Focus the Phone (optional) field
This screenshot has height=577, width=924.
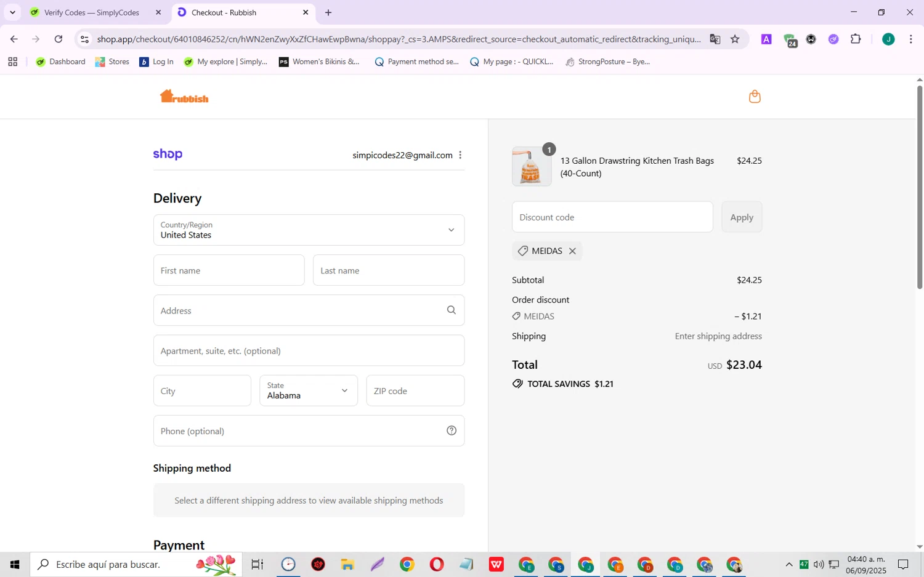pos(309,431)
